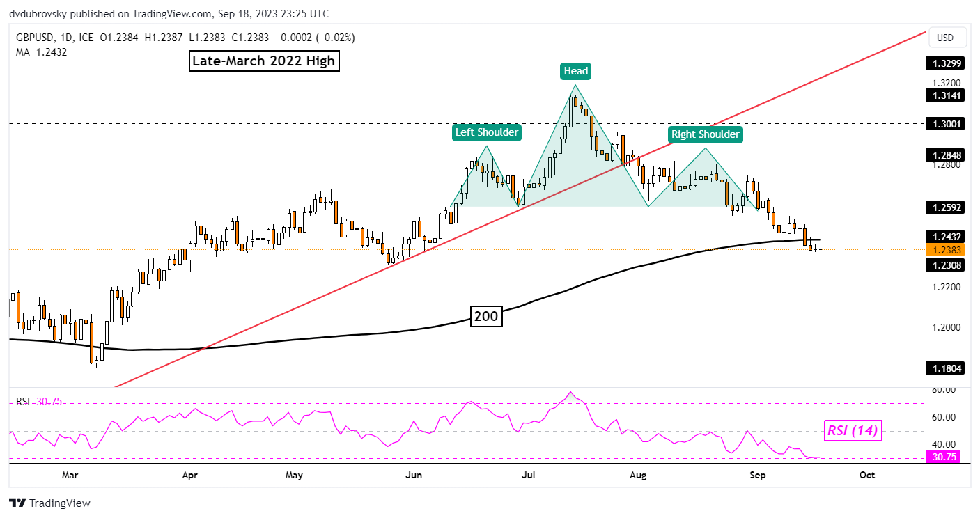The height and width of the screenshot is (518, 980).
Task: Open the USD currency selector
Action: point(945,38)
